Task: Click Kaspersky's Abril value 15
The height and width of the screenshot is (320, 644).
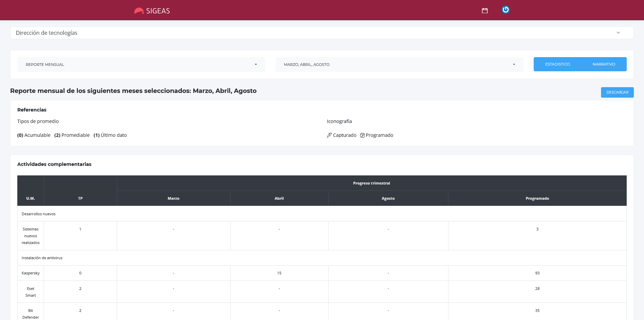Action: (x=279, y=273)
